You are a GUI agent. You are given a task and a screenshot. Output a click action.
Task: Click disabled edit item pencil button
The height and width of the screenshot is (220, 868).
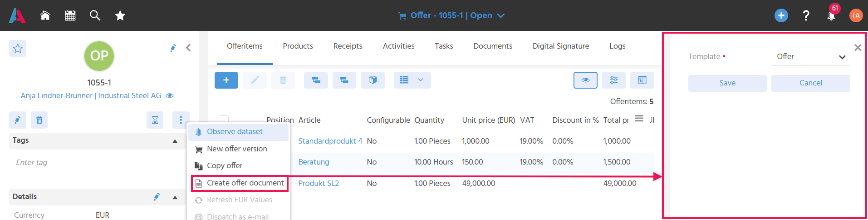[255, 80]
